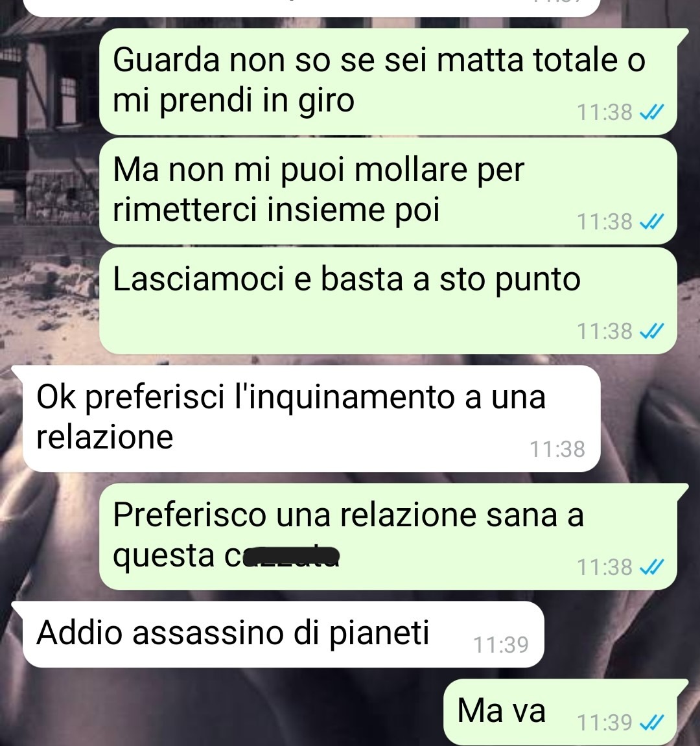Tap the 11:38 timestamp on 'mi prendi in giro' message
700x746 pixels.
pyautogui.click(x=604, y=113)
